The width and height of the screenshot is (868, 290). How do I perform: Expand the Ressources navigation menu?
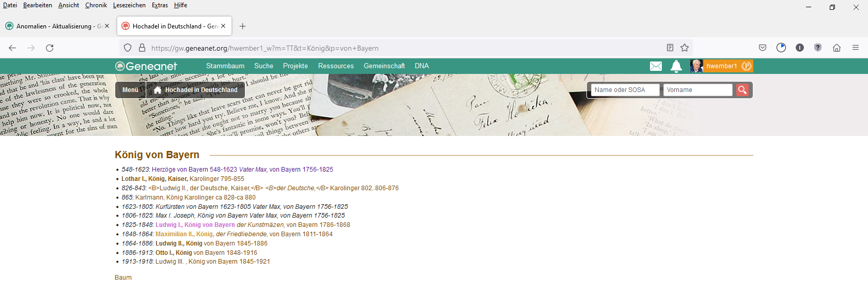[x=336, y=66]
